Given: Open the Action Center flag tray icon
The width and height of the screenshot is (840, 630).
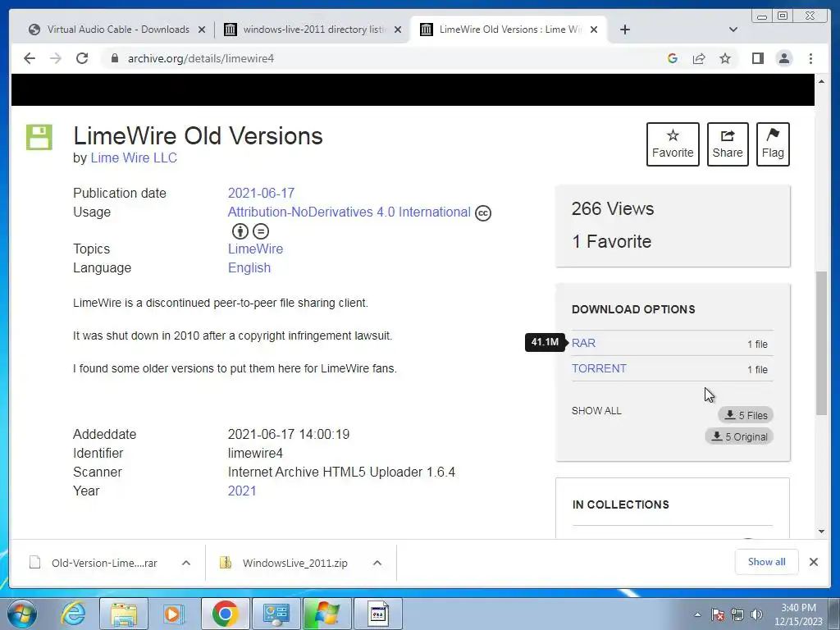Looking at the screenshot, I should tap(718, 615).
